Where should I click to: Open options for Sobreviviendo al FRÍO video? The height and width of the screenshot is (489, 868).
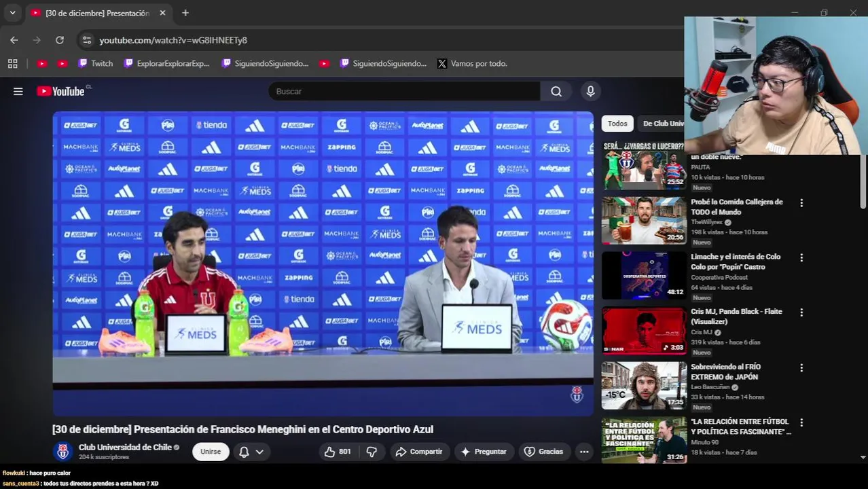pos(801,367)
